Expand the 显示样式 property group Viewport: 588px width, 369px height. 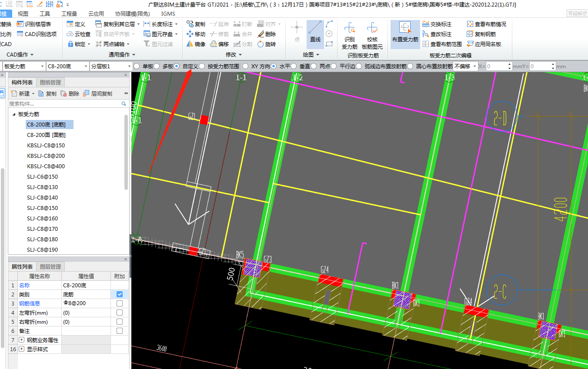(21, 349)
